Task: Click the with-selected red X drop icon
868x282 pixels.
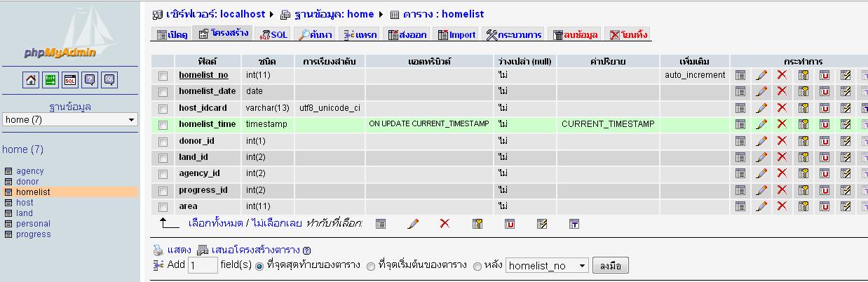Action: [x=445, y=224]
